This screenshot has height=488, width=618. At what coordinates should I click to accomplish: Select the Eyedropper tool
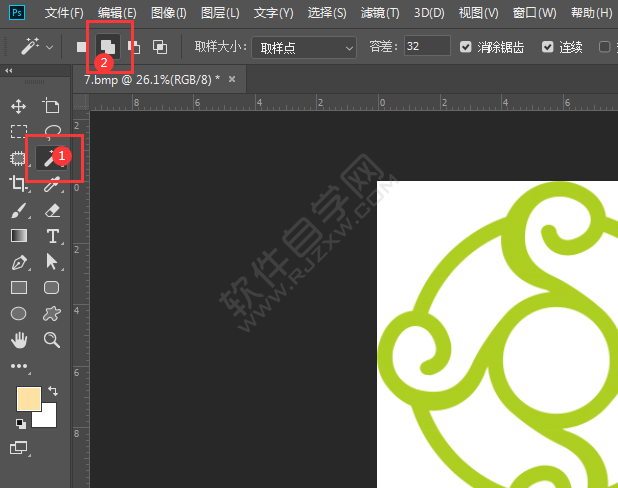(52, 184)
